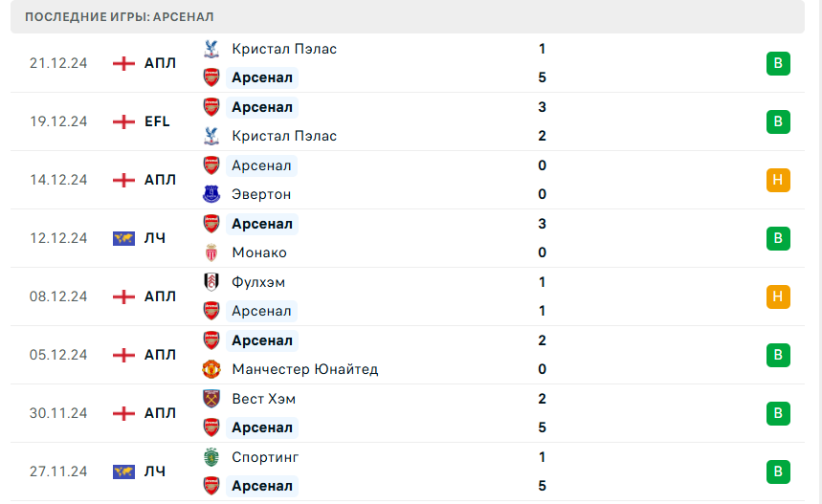Click the West Ham crest icon
Screen dimensions: 822x504
(x=211, y=399)
